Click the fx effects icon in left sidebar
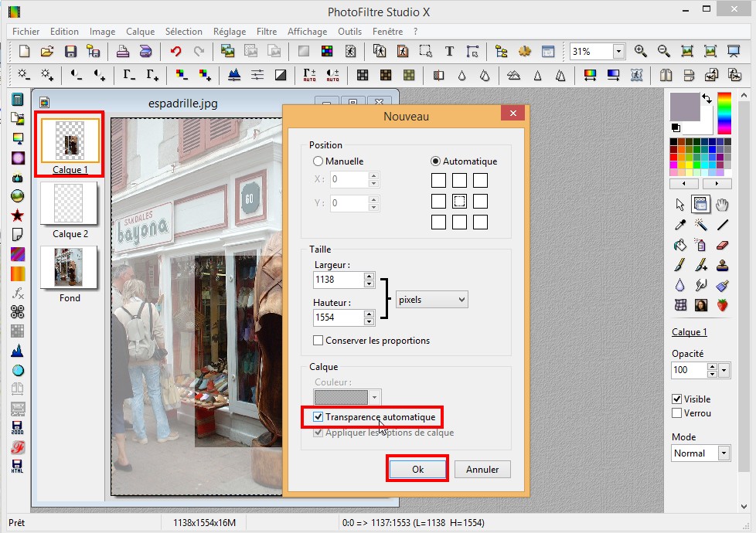This screenshot has width=756, height=533. click(18, 293)
